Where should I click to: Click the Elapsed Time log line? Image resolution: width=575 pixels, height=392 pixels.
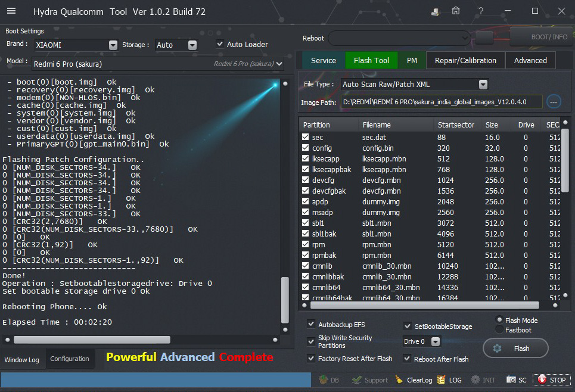tap(57, 322)
